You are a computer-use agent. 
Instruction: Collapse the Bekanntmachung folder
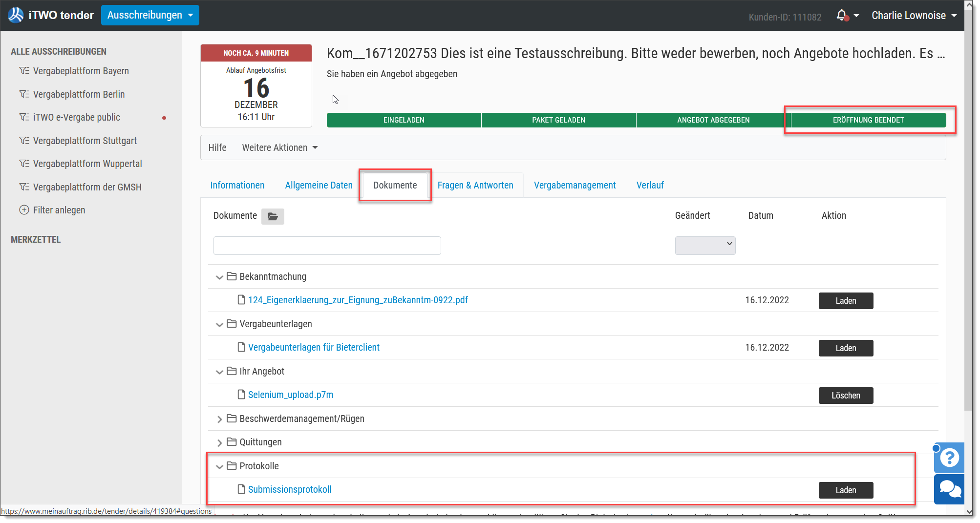coord(219,277)
